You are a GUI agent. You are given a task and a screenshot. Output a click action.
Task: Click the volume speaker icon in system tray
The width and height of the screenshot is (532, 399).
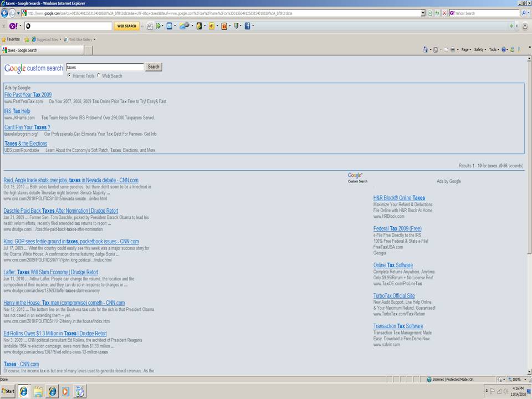pos(506,391)
